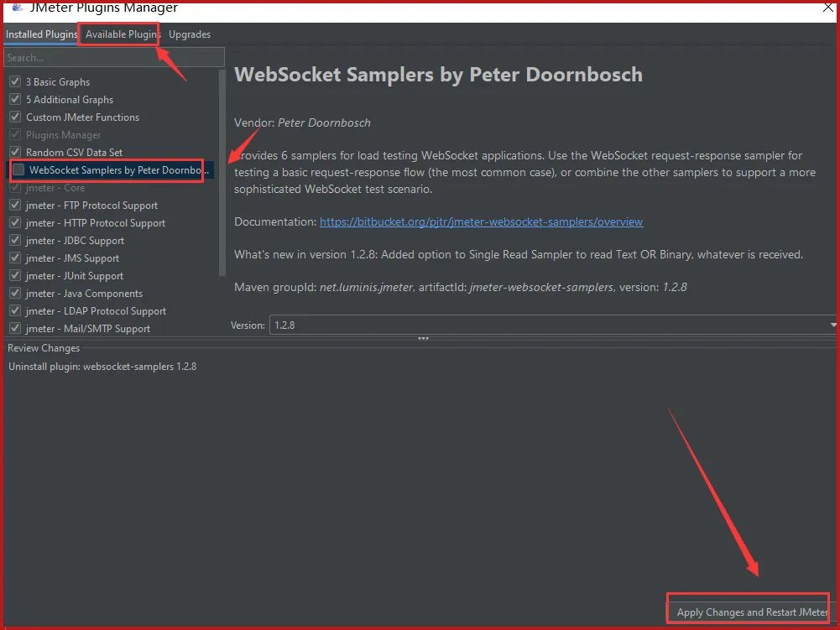Screen dimensions: 840x630
Task: Check the WebSocket Samplers plugin checkbox
Action: pos(18,169)
